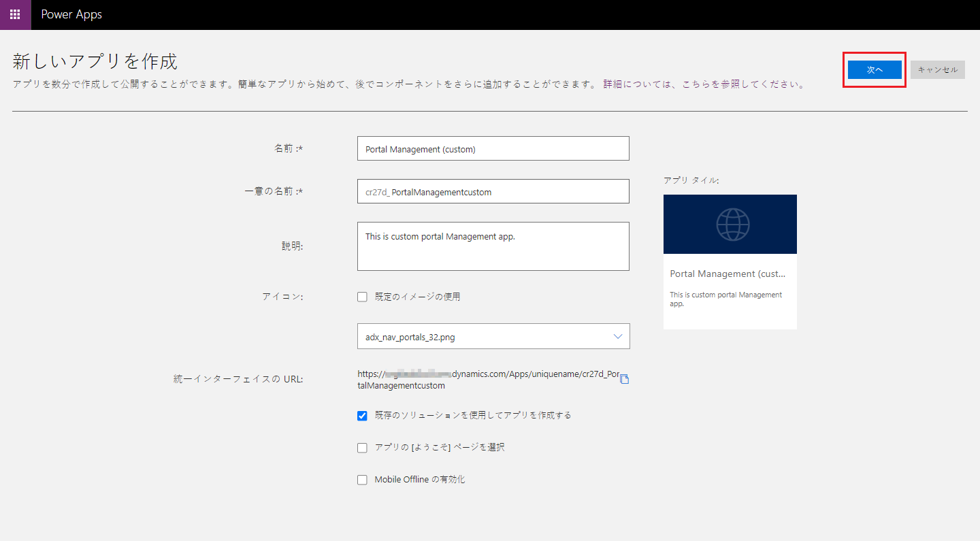The image size is (980, 541).
Task: Enable Mobile Offline の有効化 checkbox
Action: click(362, 480)
